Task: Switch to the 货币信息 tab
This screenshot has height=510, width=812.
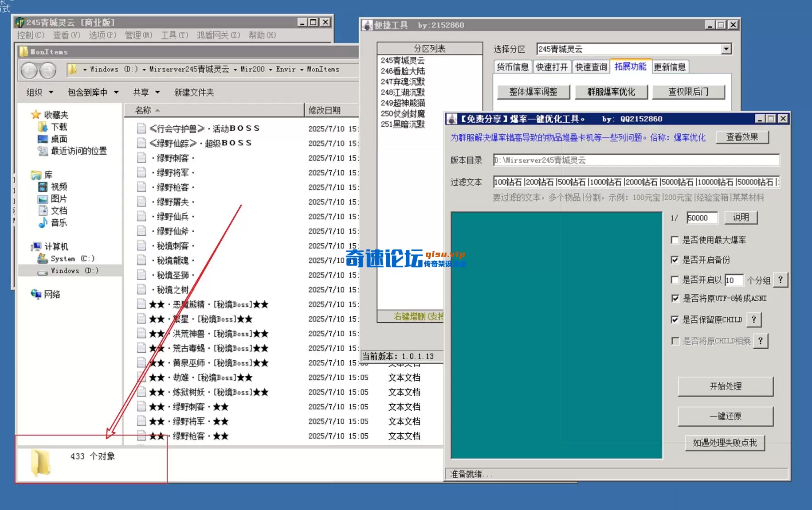Action: [x=512, y=66]
